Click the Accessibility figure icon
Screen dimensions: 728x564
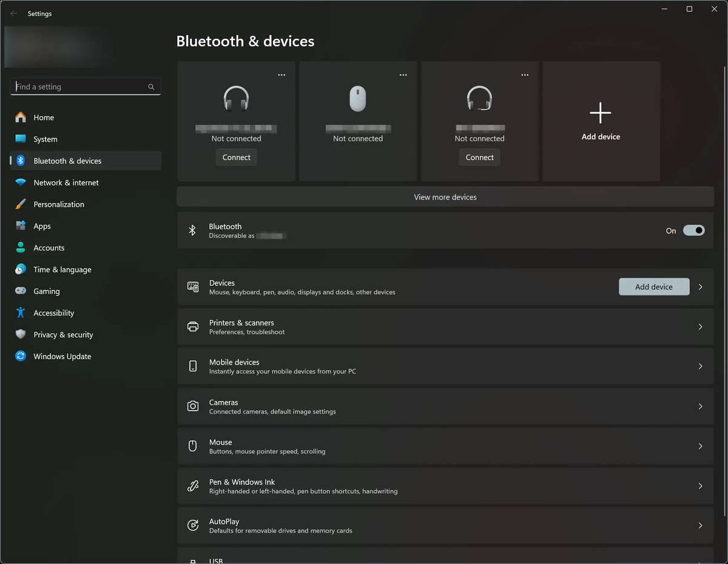coord(21,313)
